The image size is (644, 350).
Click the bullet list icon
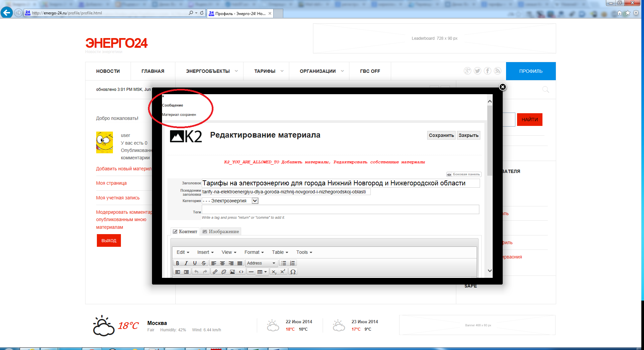[x=284, y=263]
